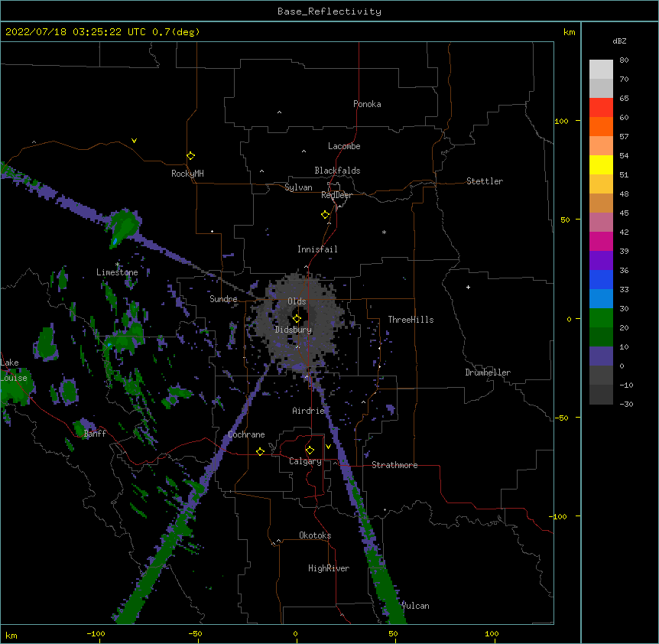This screenshot has height=644, width=659.
Task: Click the pure orange swatch near the 60 dBZ label
Action: click(x=601, y=126)
